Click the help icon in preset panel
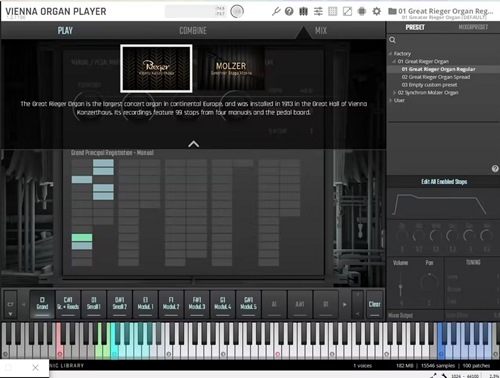The width and height of the screenshot is (500, 378). tap(495, 169)
